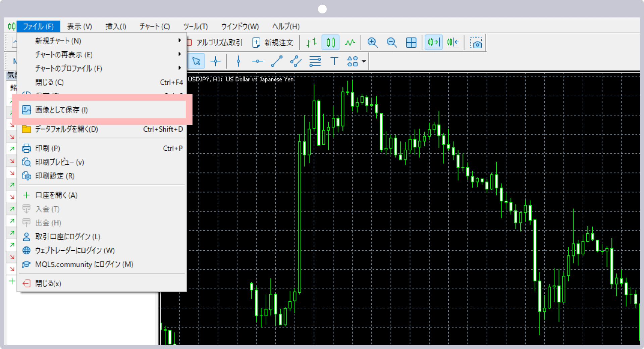This screenshot has width=644, height=349.
Task: Click 取引口座にログイン (L) menu entry
Action: 68,237
